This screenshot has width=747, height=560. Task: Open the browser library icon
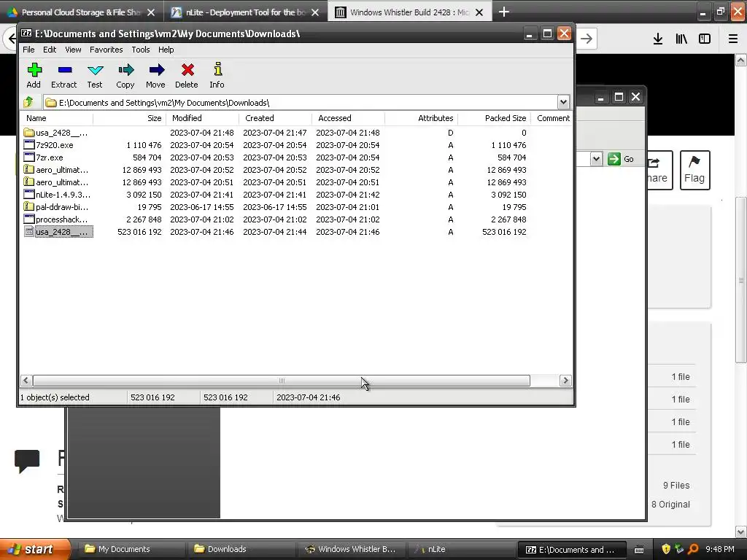[681, 39]
